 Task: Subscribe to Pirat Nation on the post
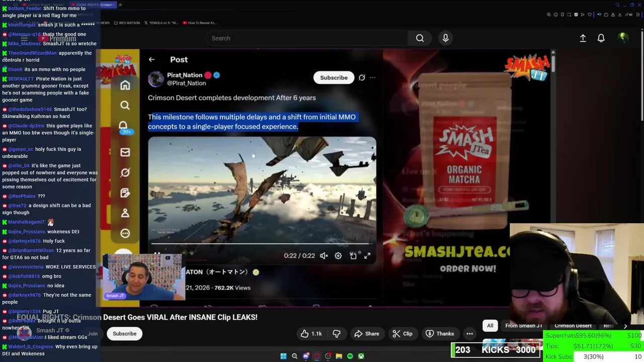334,77
